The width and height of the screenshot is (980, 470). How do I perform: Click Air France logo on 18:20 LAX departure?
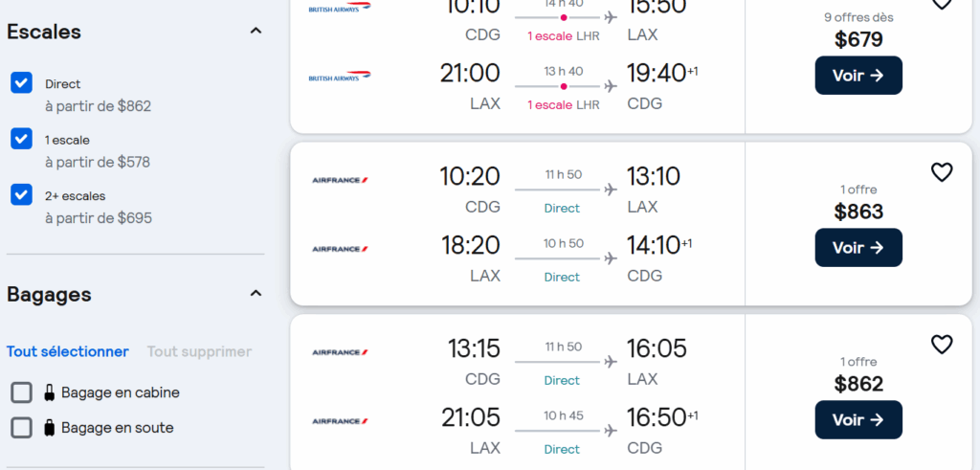[340, 249]
